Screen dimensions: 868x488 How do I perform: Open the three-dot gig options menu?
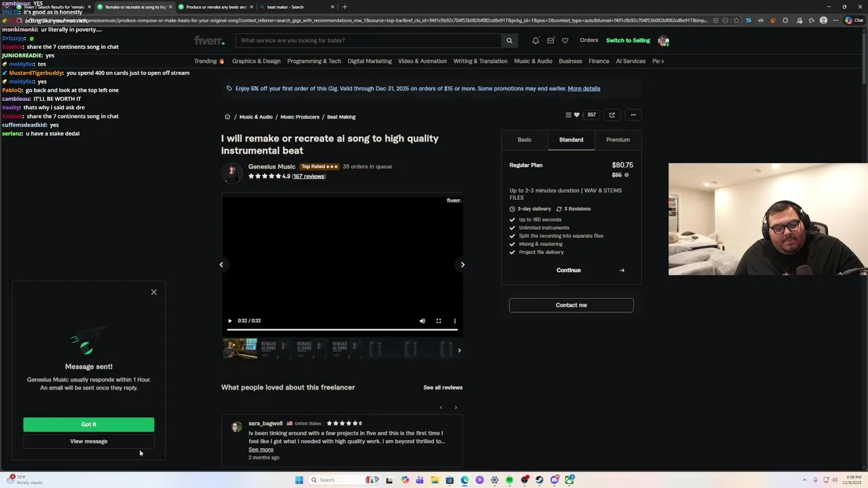point(633,115)
